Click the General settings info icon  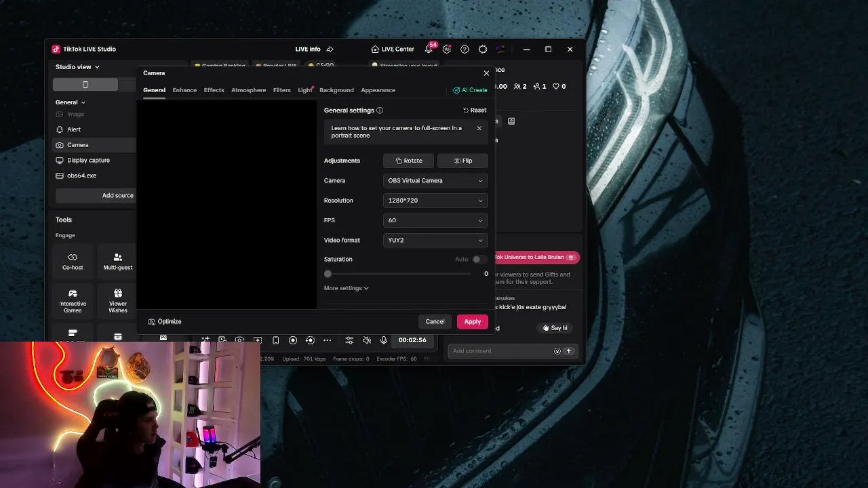click(380, 110)
